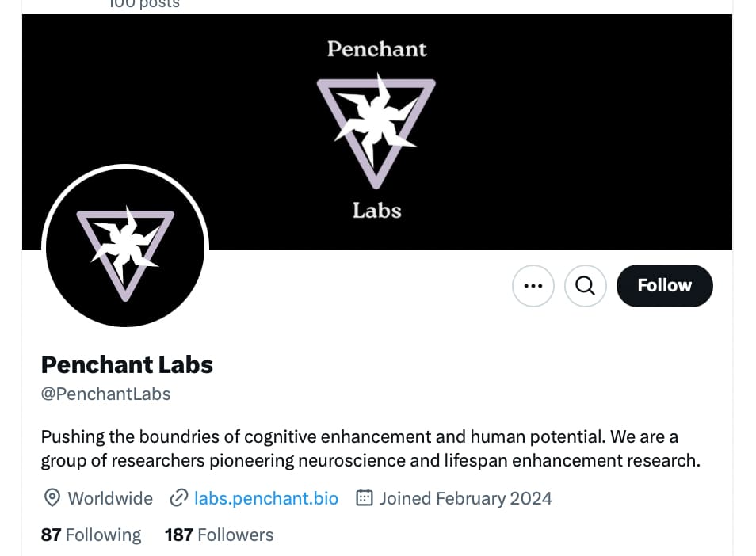Click the triangle logo in banner center
Screen dimensions: 756x556
[x=376, y=131]
